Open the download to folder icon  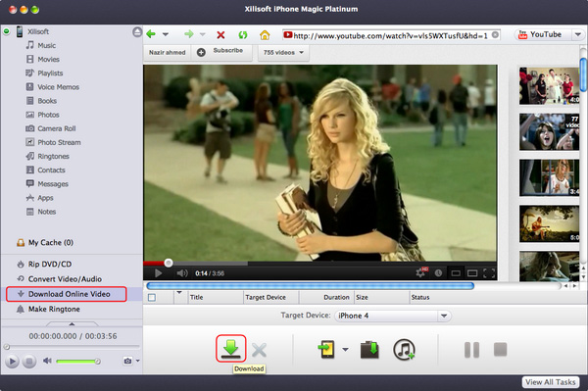pyautogui.click(x=369, y=350)
